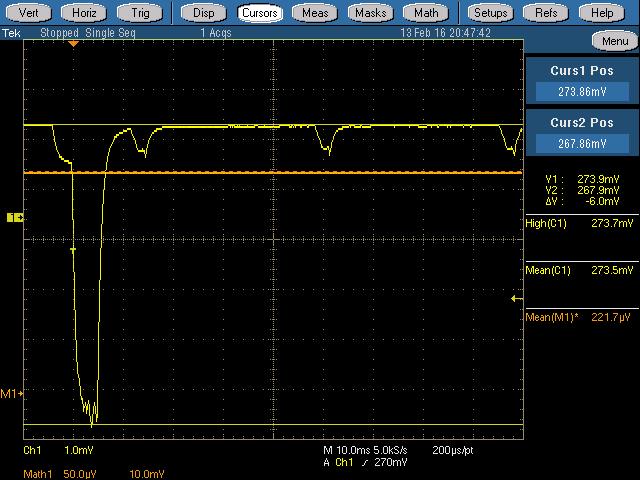
Task: Open the Vert menu
Action: 30,13
